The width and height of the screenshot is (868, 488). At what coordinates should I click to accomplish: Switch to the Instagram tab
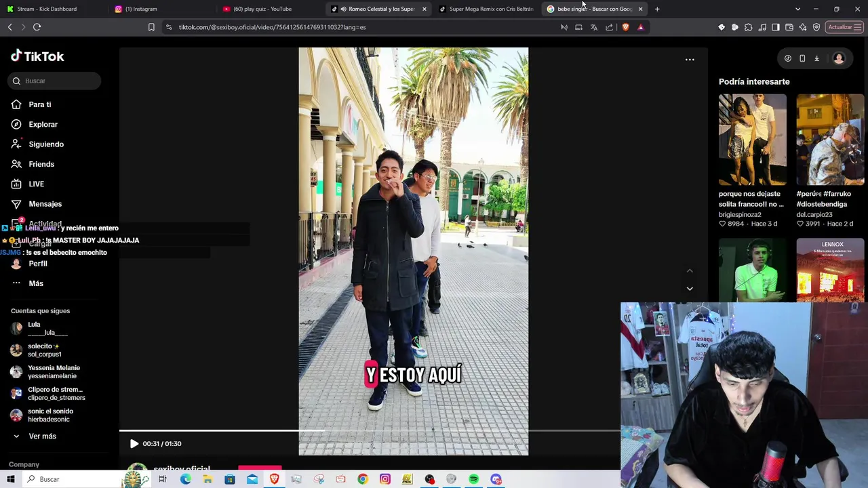tap(141, 9)
